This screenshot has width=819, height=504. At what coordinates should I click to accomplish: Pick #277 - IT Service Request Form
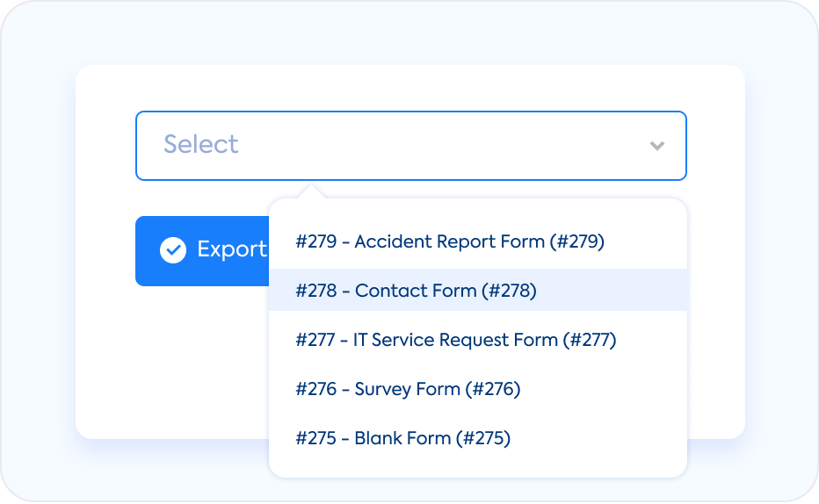tap(455, 340)
